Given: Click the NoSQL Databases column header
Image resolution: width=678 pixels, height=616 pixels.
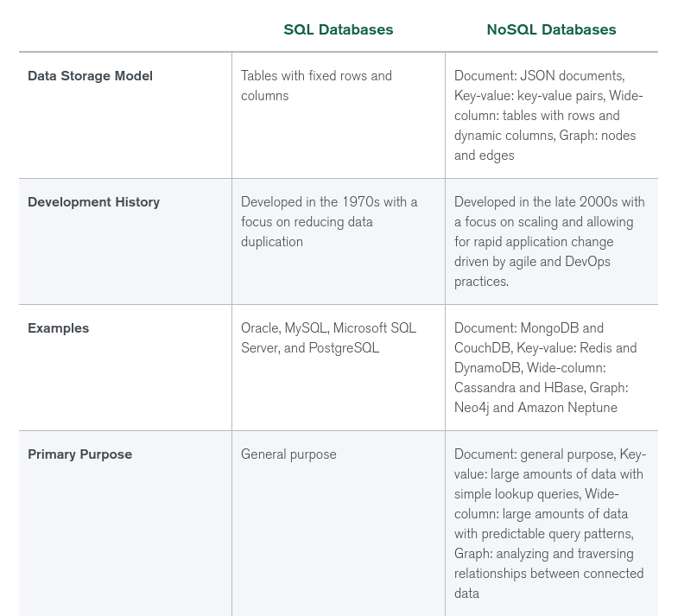Looking at the screenshot, I should [x=551, y=29].
